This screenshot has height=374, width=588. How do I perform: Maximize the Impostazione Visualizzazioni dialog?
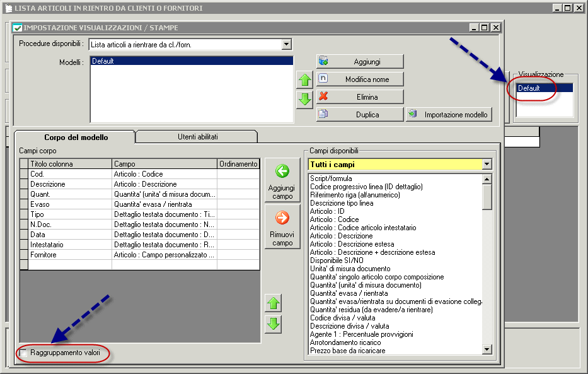tap(485, 27)
